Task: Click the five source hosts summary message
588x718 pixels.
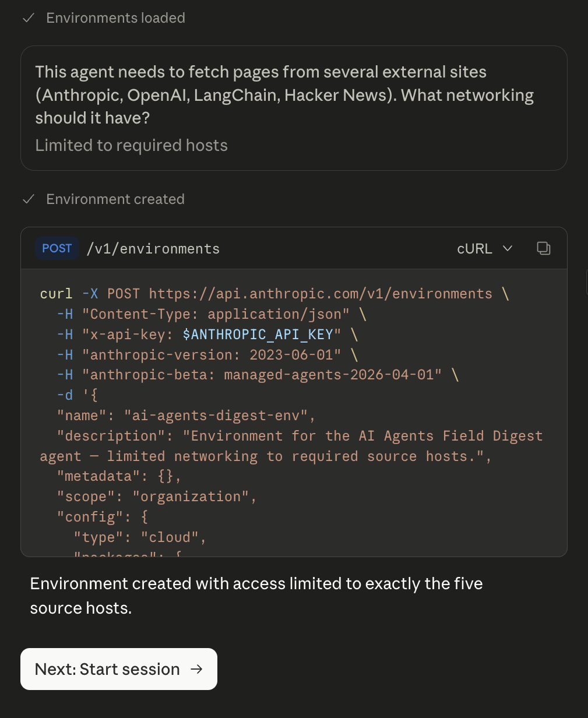Action: tap(256, 596)
